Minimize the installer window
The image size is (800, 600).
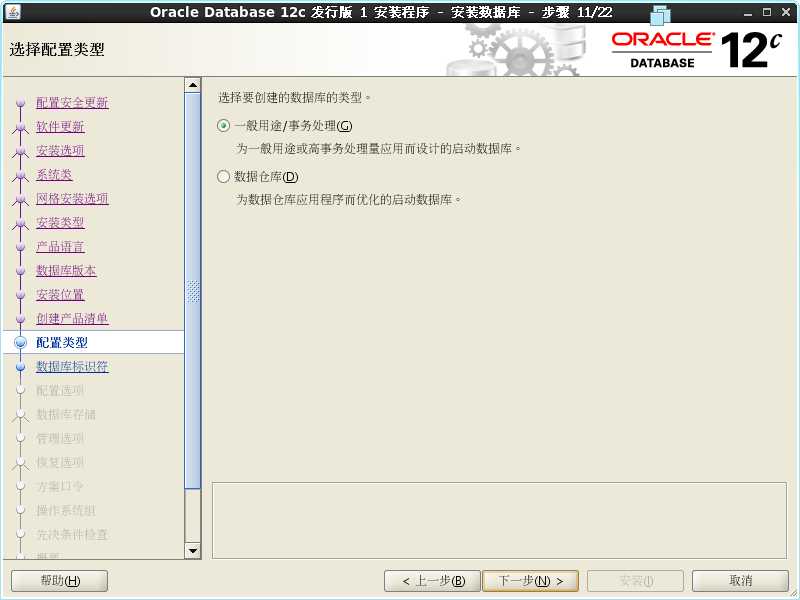point(747,12)
